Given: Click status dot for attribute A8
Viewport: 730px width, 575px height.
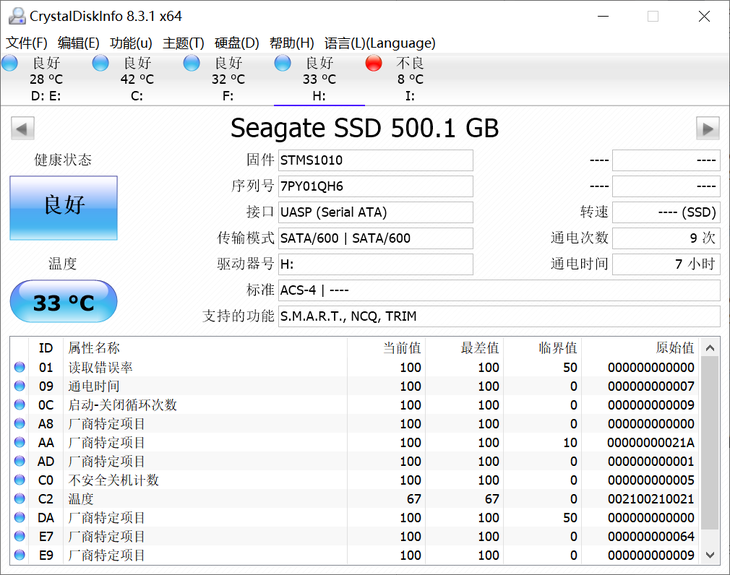Looking at the screenshot, I should (20, 424).
